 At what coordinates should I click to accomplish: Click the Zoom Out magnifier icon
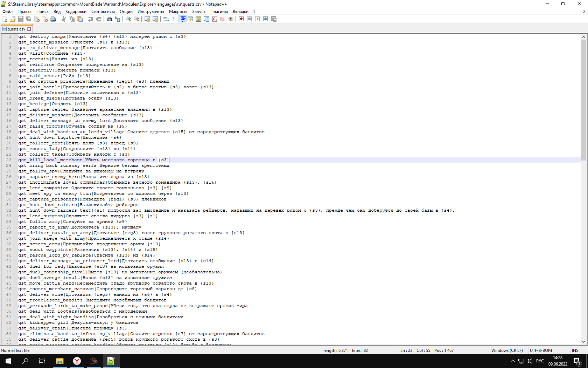pos(136,19)
